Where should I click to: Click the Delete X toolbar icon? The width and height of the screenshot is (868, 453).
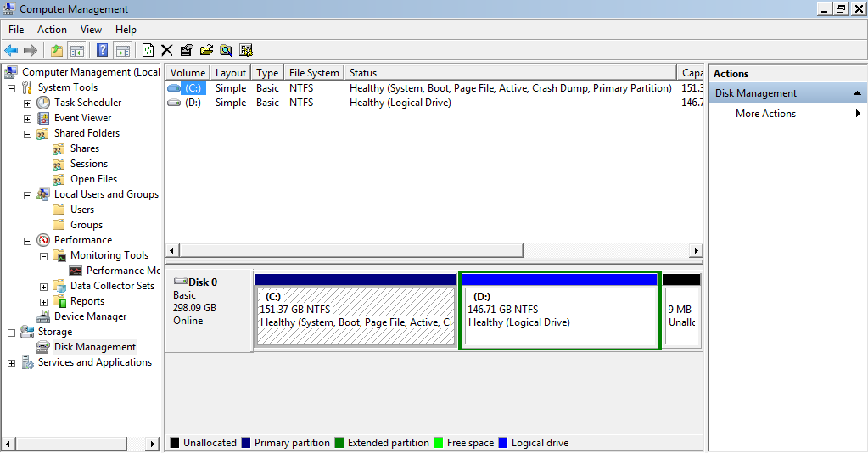[166, 50]
